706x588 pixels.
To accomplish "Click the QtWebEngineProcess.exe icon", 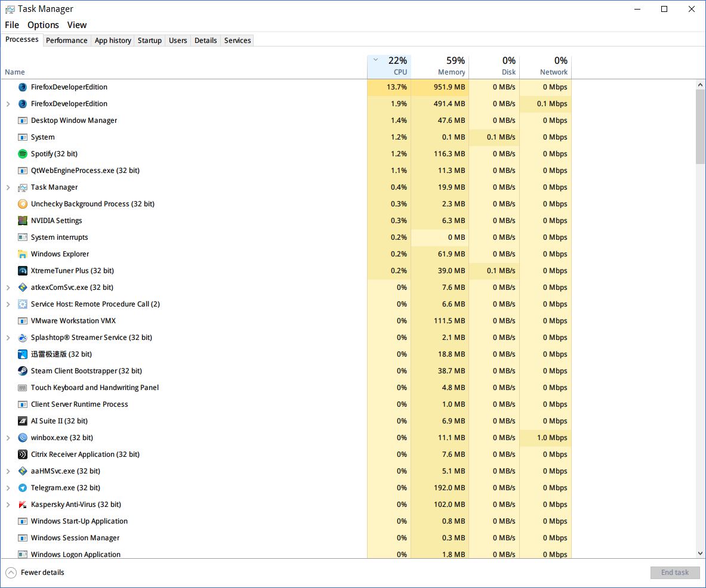I will 23,171.
